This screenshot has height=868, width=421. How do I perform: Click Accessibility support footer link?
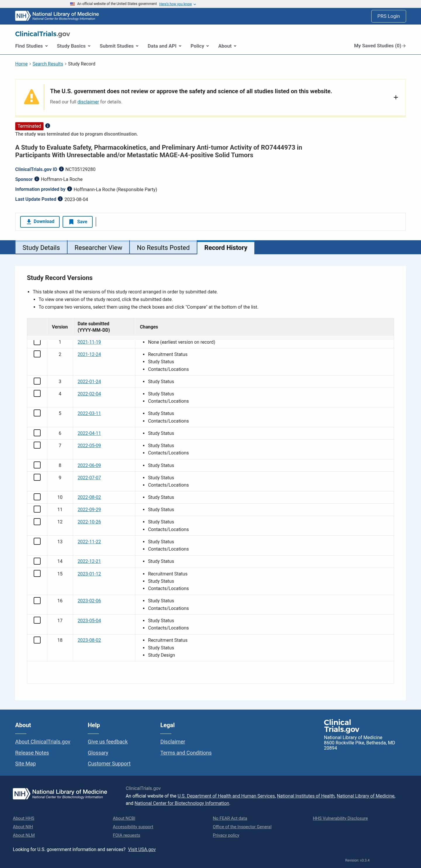[x=133, y=826]
